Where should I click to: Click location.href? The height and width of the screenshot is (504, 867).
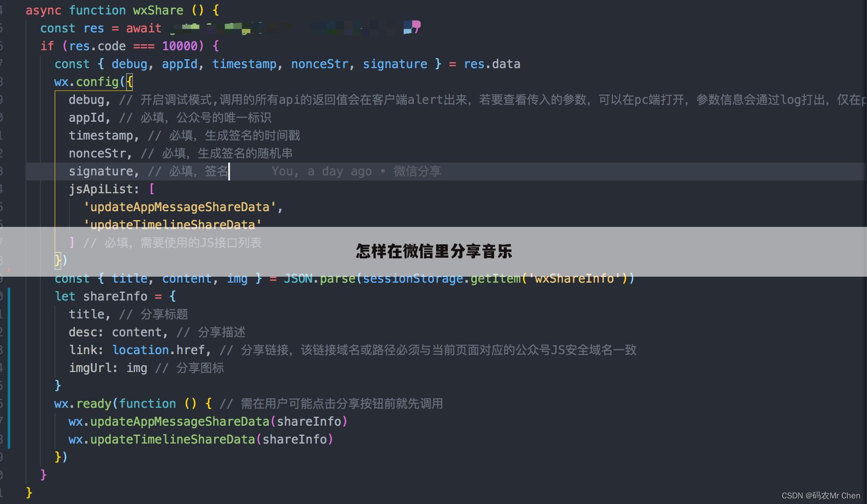158,350
